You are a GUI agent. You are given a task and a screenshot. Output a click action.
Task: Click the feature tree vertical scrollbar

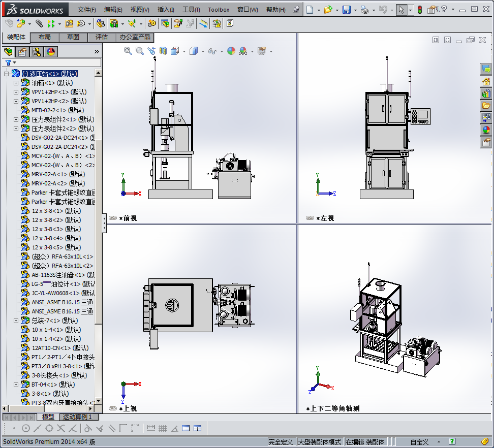click(98, 232)
